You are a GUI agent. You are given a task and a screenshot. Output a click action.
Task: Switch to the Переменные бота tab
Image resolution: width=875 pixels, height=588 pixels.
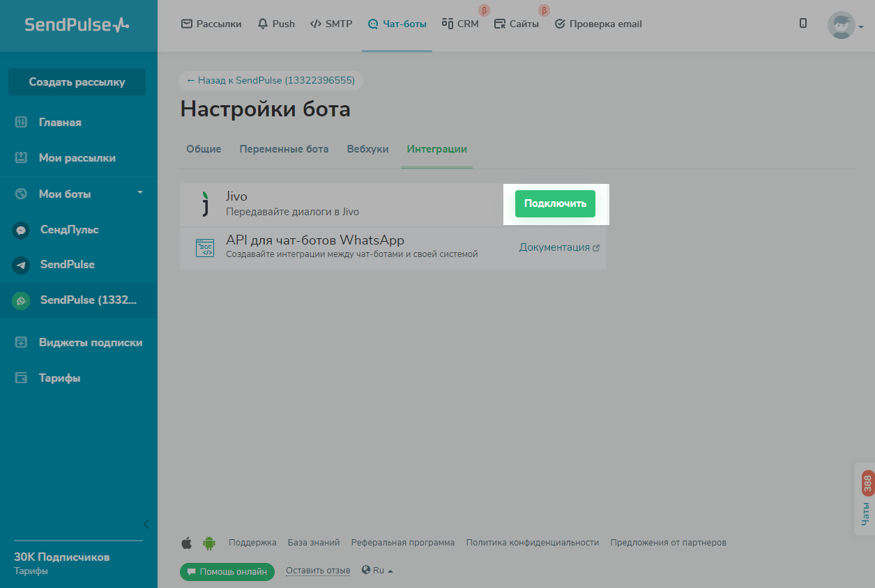coord(284,149)
